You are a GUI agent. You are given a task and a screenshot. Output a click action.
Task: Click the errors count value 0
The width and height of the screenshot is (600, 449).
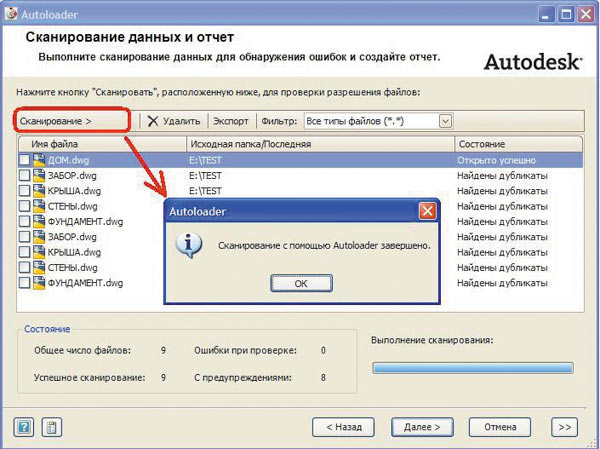pyautogui.click(x=323, y=350)
